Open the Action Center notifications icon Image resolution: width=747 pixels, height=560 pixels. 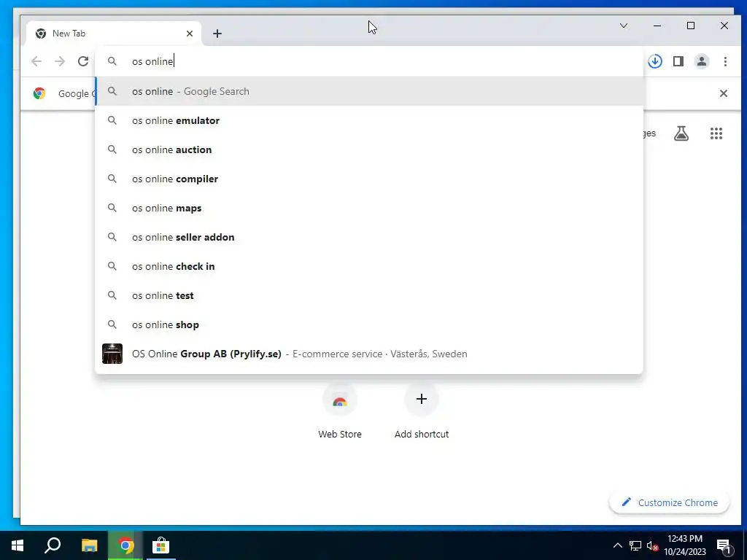(724, 545)
